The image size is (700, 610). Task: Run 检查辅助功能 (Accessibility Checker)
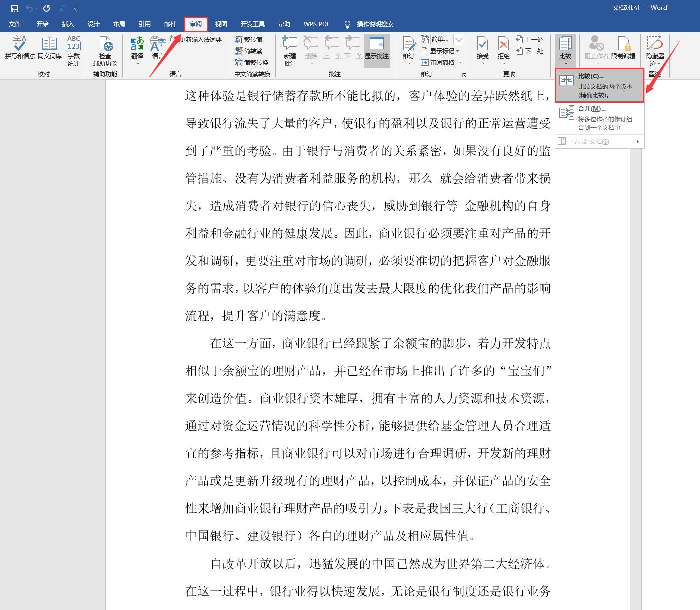105,49
